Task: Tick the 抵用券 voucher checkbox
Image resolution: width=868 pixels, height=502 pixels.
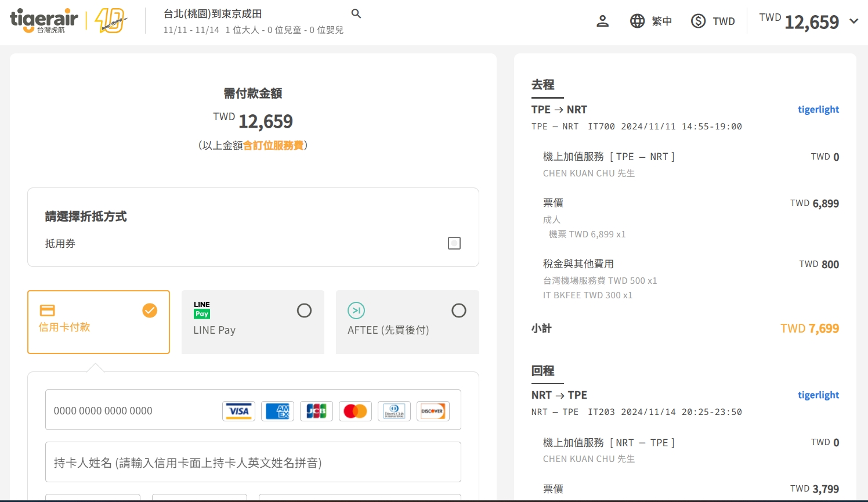Action: 454,243
